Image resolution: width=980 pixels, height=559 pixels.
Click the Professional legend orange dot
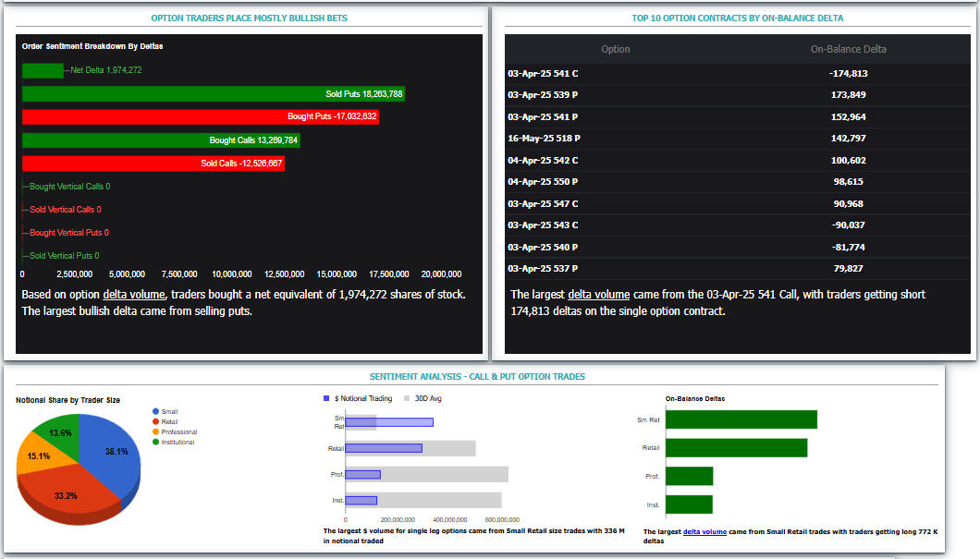coord(155,431)
